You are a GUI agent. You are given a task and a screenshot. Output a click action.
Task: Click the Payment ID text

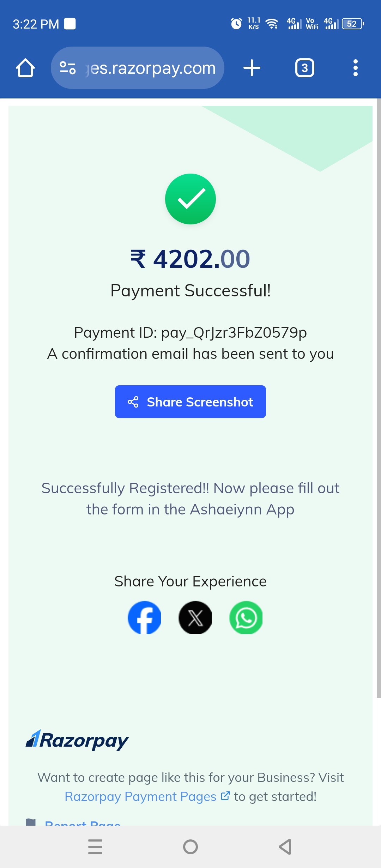[x=190, y=332]
